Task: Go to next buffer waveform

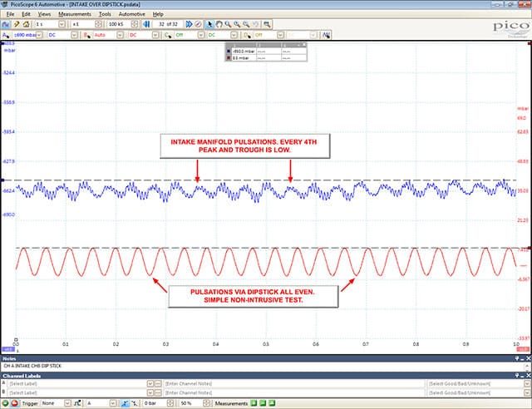Action: [x=189, y=24]
